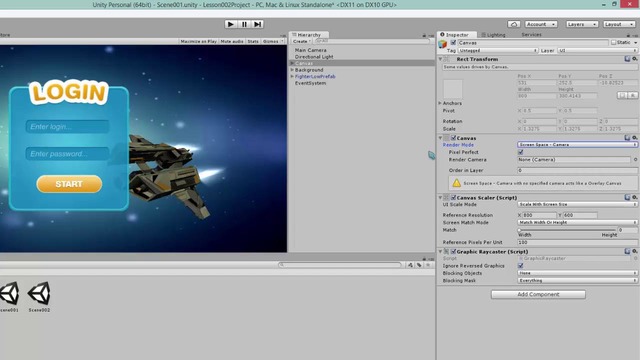Toggle Canvas Scaler component enabled checkbox
The image size is (640, 360).
453,198
